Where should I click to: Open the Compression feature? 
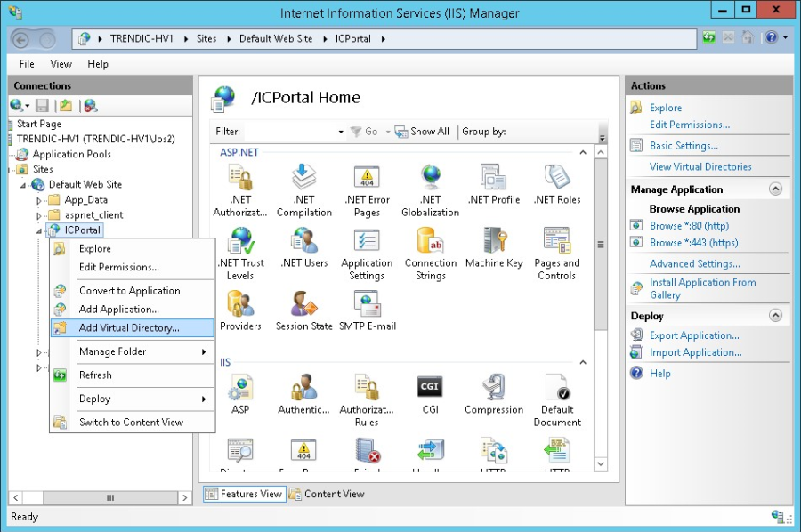[x=493, y=394]
